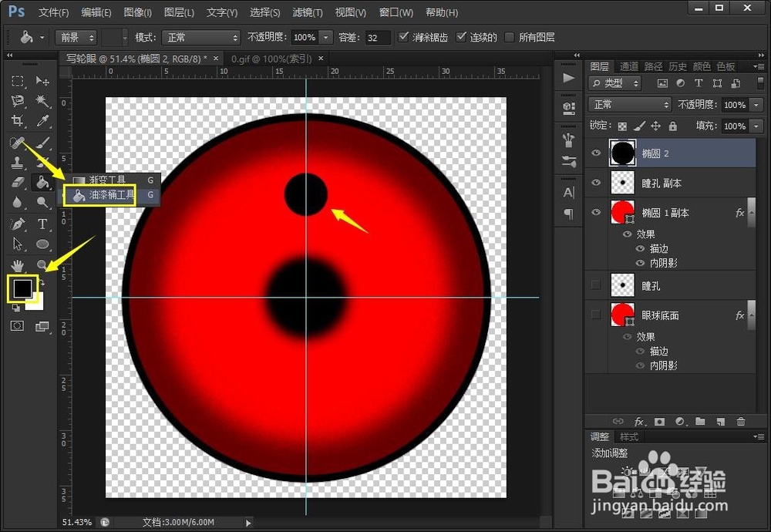
Task: Lock transparent pixels icon
Action: click(622, 126)
